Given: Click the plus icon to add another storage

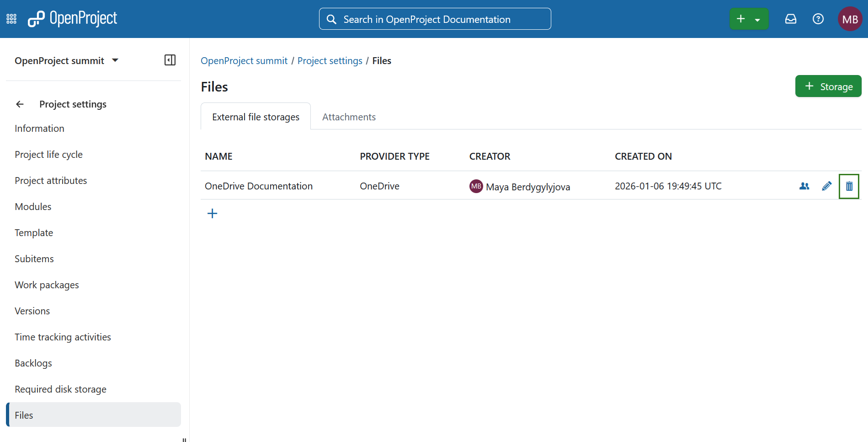Looking at the screenshot, I should pos(212,213).
